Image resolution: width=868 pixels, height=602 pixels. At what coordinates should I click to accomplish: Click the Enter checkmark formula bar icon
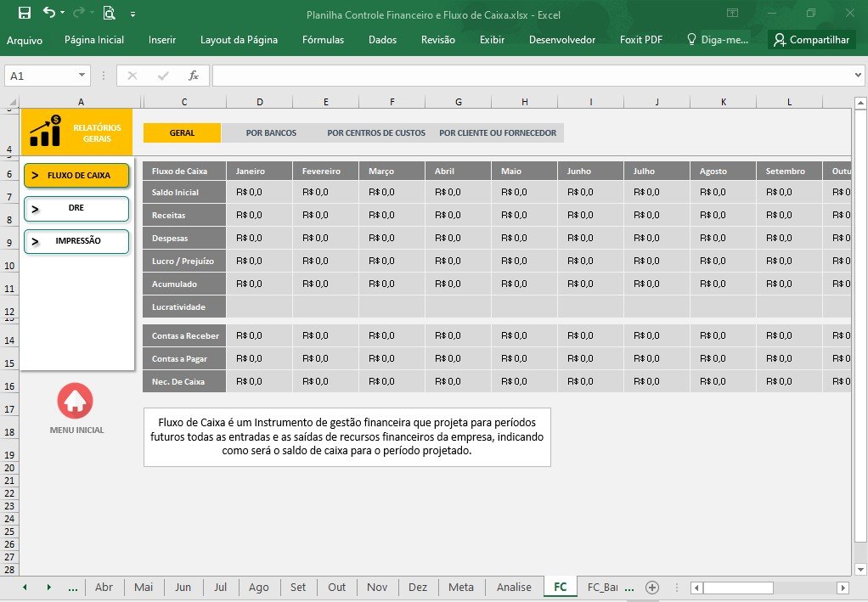pos(163,76)
